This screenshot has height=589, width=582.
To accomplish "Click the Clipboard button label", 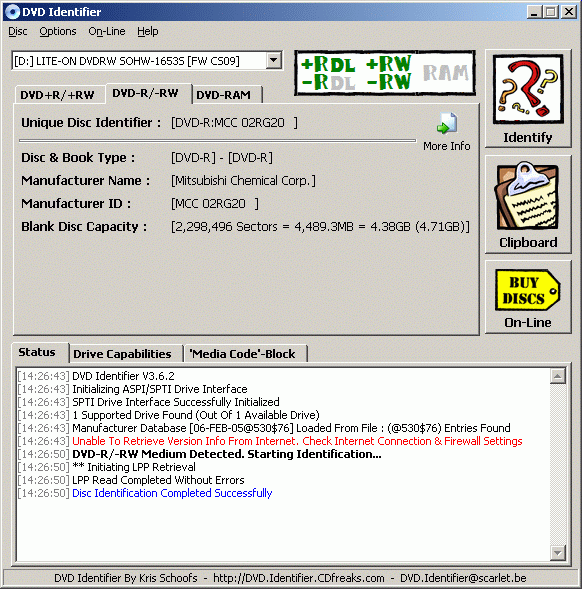I will pyautogui.click(x=528, y=243).
